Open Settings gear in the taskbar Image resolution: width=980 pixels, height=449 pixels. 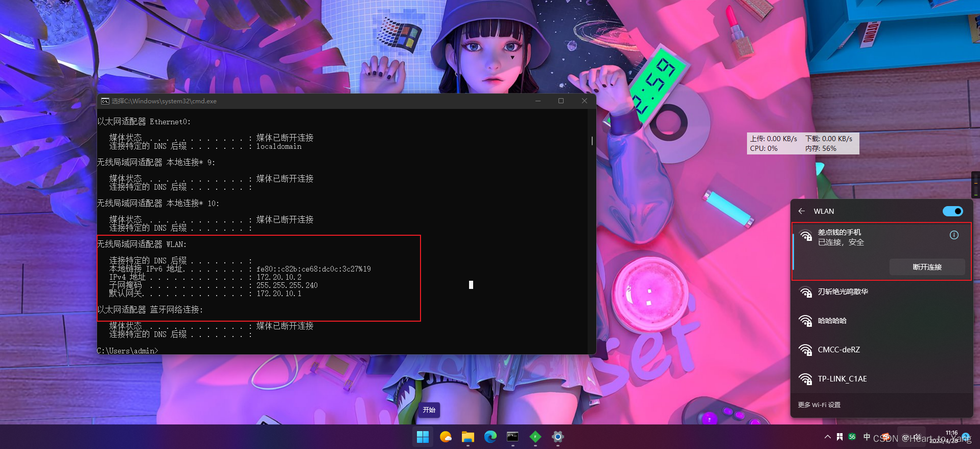coord(557,437)
